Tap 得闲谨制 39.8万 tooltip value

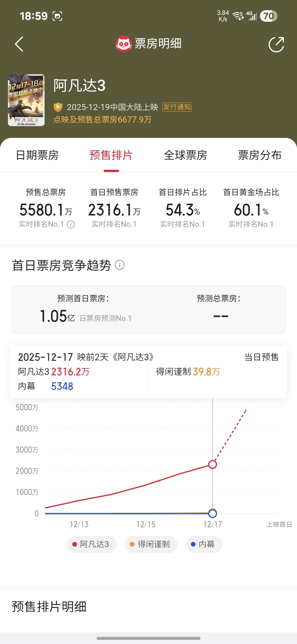point(207,372)
